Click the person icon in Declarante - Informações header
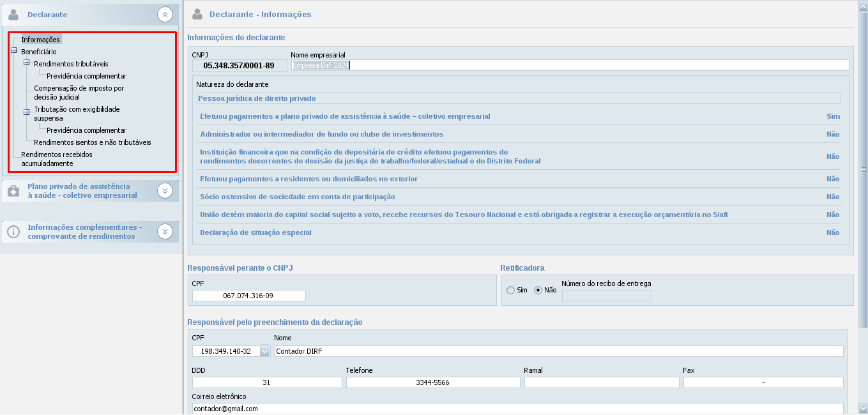The height and width of the screenshot is (415, 868). 197,13
